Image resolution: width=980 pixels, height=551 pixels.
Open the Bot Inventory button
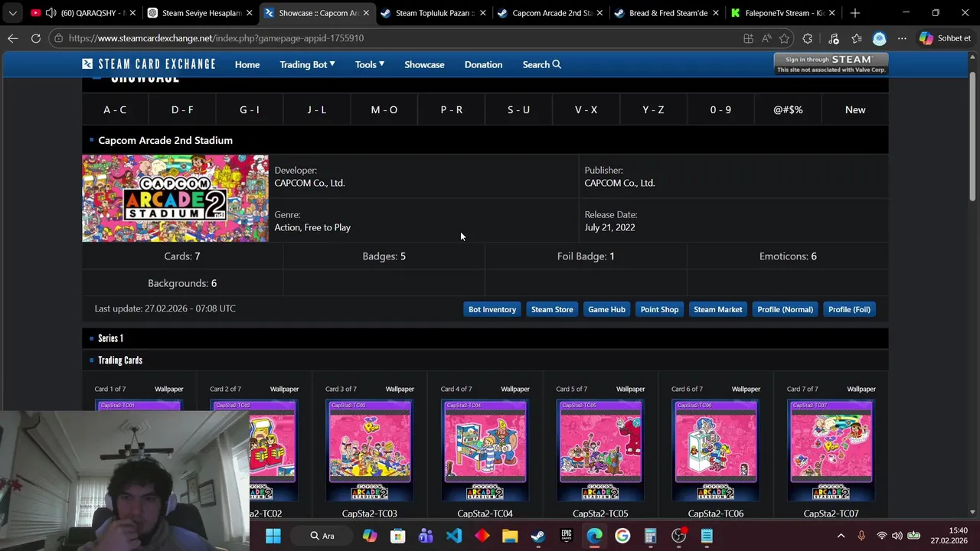[x=492, y=309]
